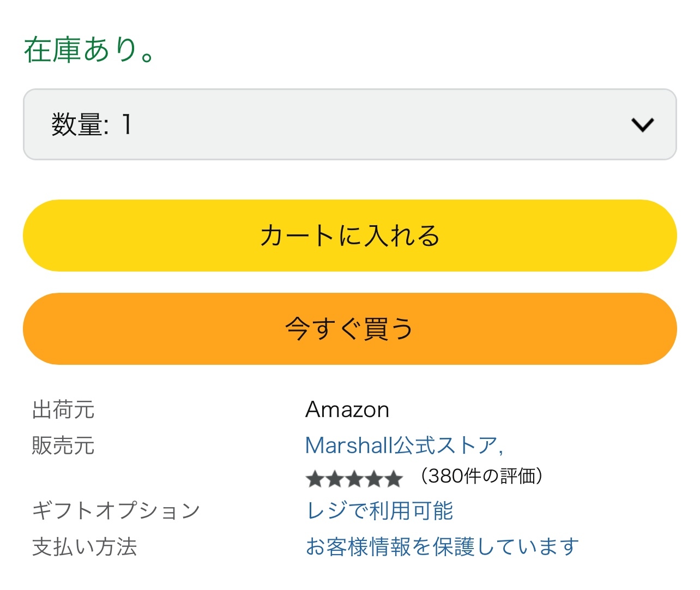This screenshot has width=700, height=590.
Task: Click the five-star seller rating icon
Action: click(354, 479)
